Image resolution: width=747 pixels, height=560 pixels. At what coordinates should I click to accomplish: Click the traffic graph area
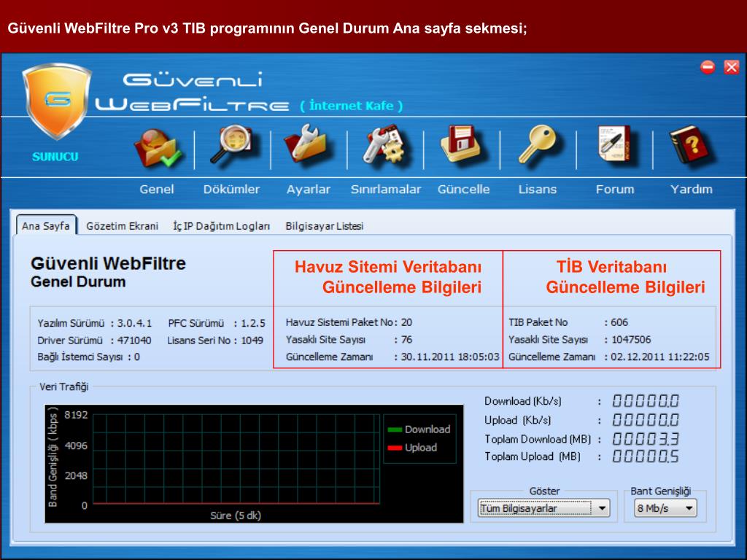(x=236, y=459)
